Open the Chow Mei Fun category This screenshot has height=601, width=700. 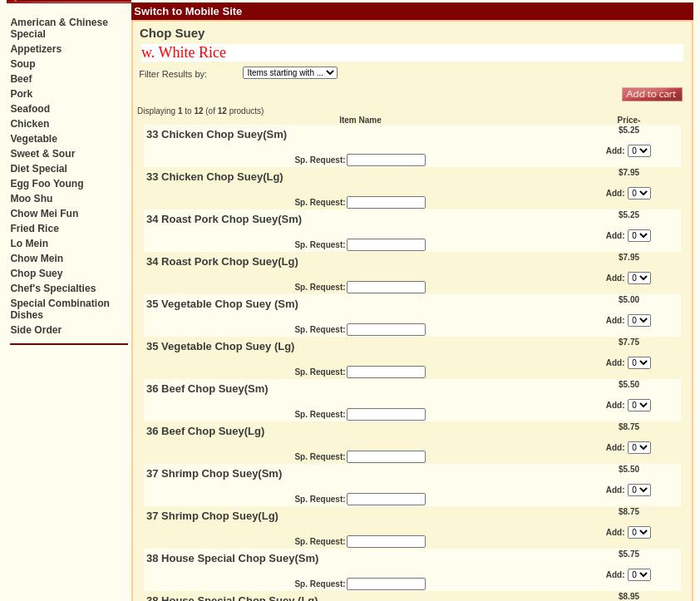pos(44,214)
